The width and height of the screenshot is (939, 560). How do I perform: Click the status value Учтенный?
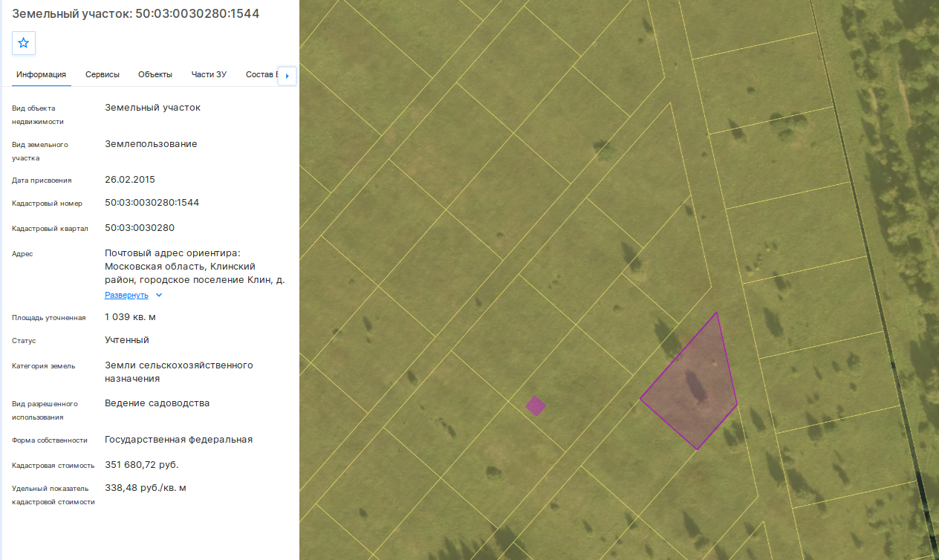(127, 339)
